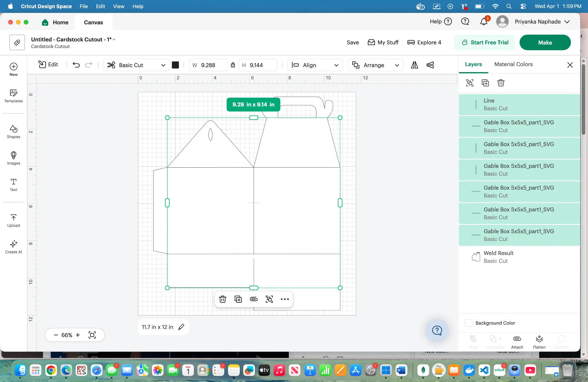
Task: Click the Duplicate icon in Layers panel
Action: tap(485, 83)
